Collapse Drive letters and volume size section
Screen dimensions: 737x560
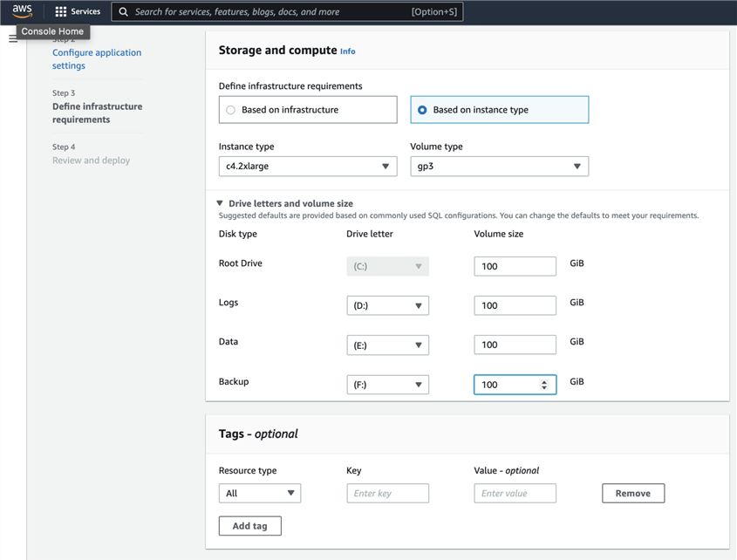(x=220, y=203)
